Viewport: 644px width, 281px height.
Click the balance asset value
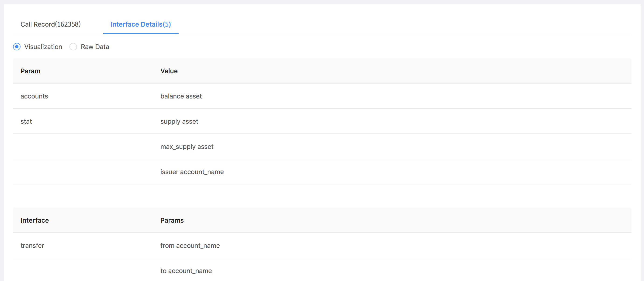(x=181, y=96)
